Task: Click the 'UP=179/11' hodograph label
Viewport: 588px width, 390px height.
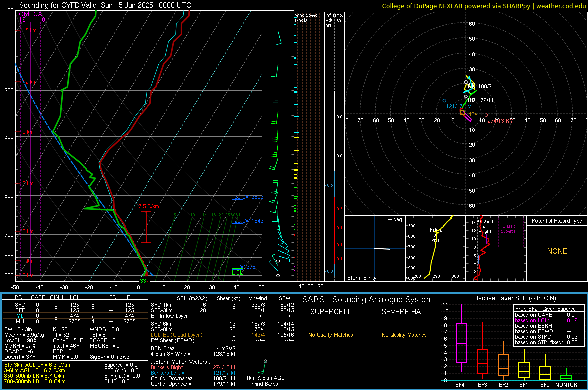Action: point(481,100)
